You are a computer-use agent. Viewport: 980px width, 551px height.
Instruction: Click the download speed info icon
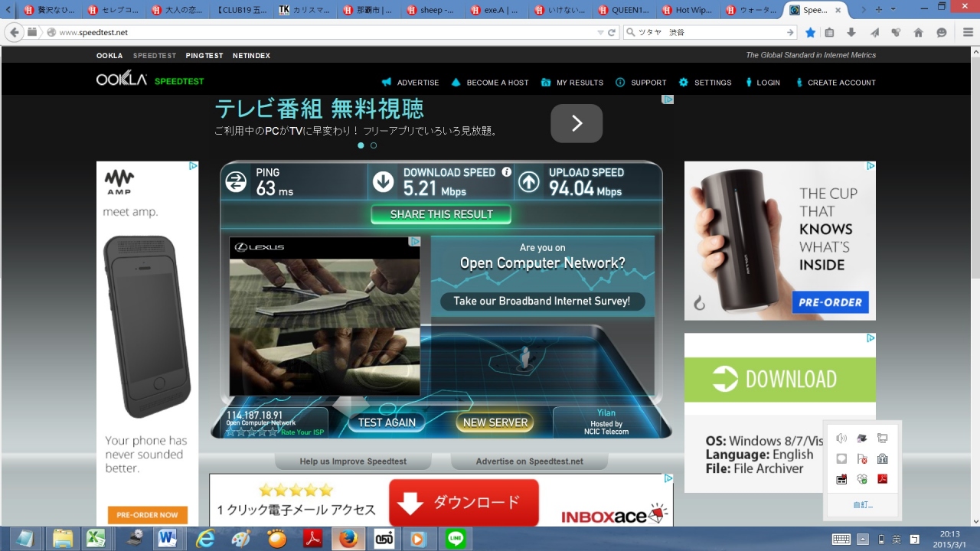(506, 172)
